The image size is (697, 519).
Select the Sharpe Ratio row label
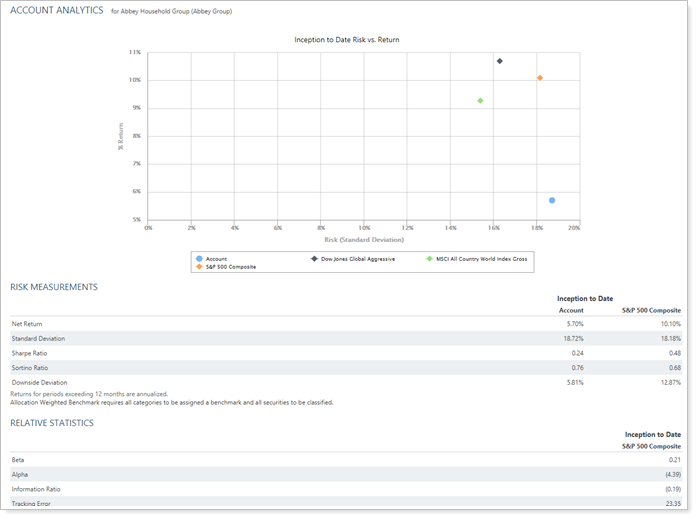click(29, 353)
